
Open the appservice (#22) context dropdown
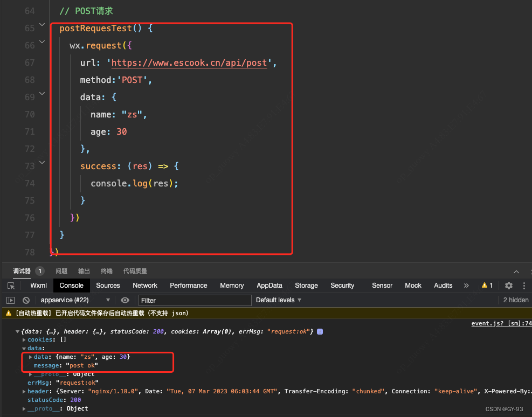click(x=75, y=300)
